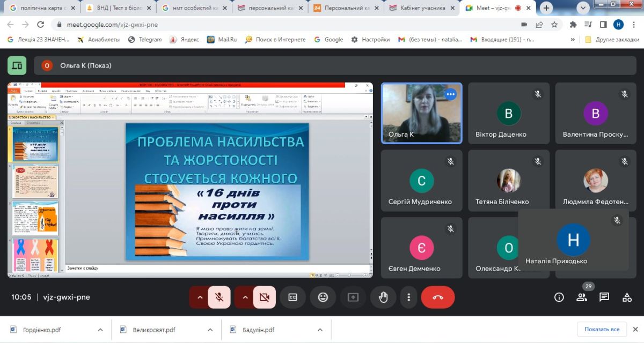
Task: Open the emoji reactions button
Action: (323, 297)
